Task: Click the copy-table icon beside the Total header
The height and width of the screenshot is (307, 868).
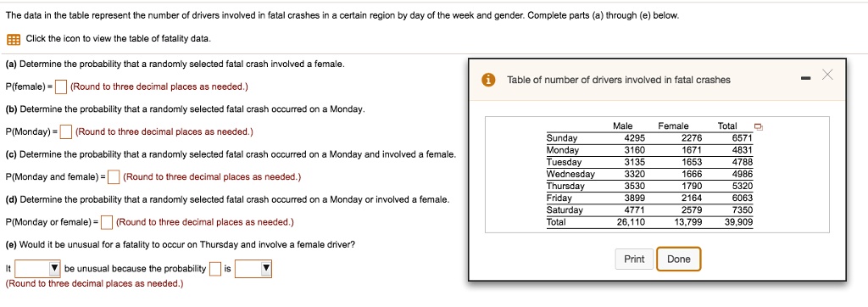Action: (759, 127)
